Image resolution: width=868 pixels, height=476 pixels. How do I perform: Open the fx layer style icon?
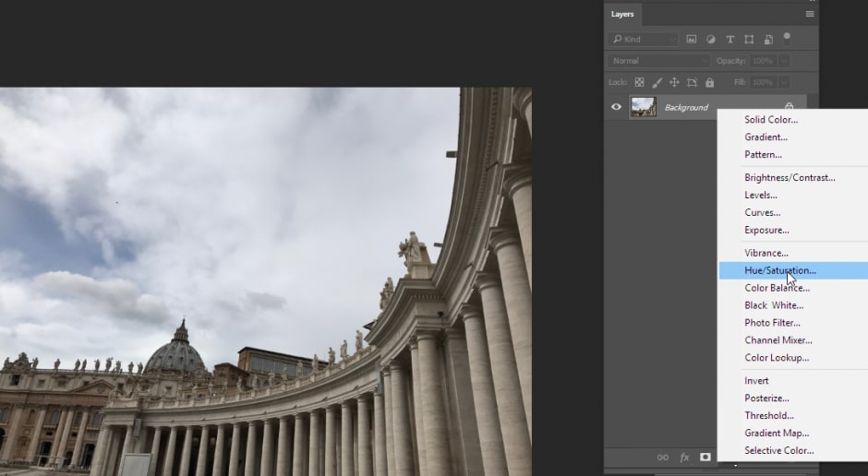(x=684, y=457)
